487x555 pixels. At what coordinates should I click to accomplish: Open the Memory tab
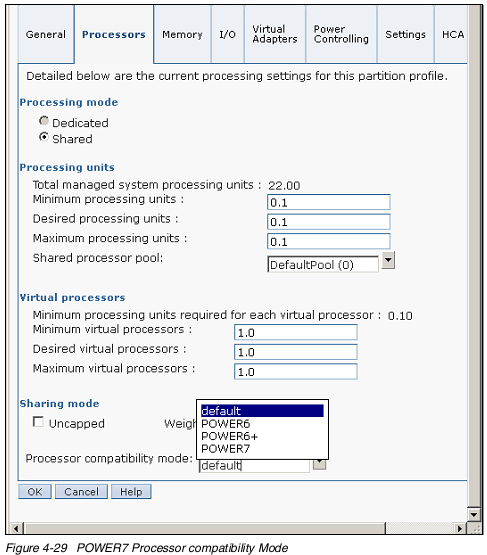(182, 35)
